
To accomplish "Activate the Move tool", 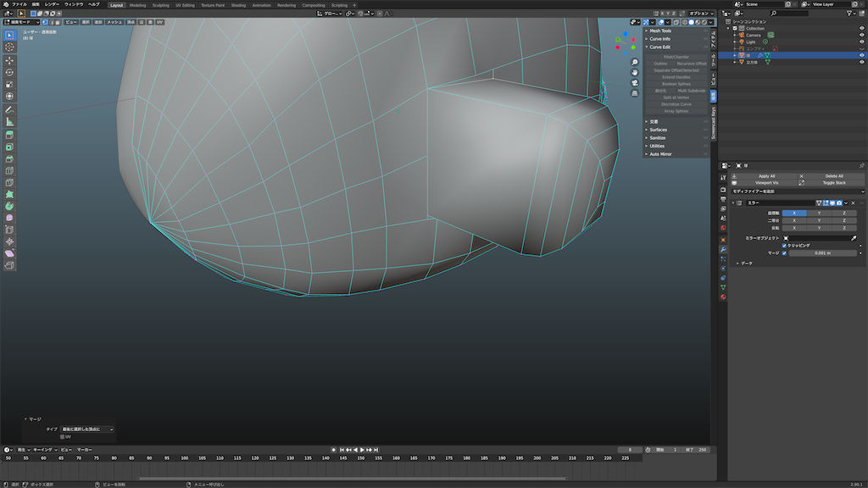I will [x=9, y=60].
